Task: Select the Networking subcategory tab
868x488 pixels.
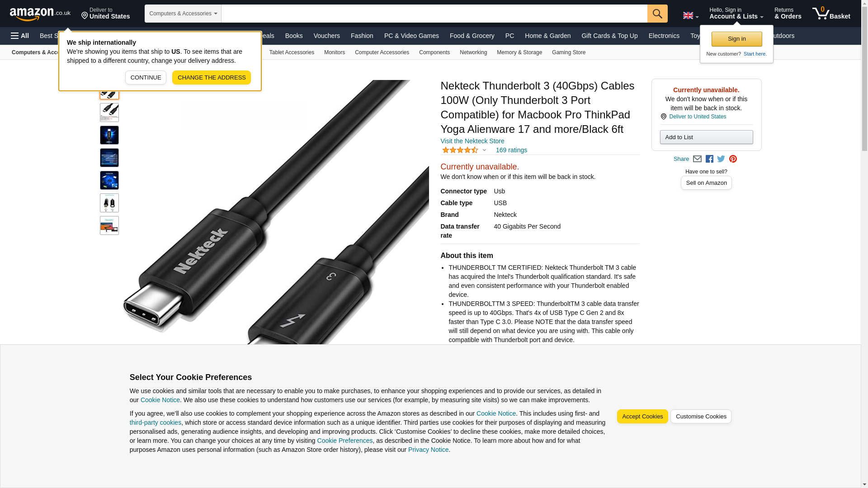Action: 473,52
